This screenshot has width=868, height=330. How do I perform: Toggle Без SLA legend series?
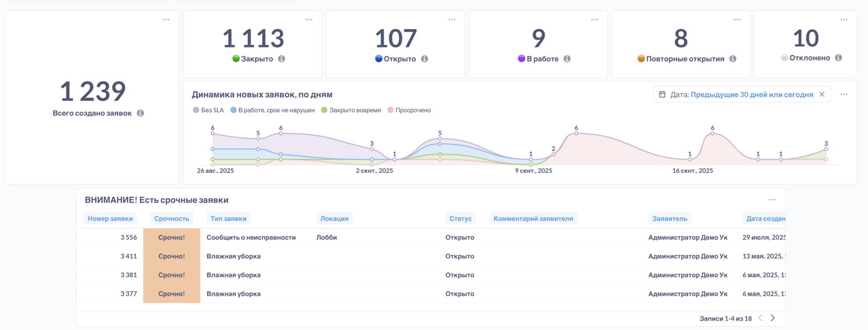pos(208,110)
